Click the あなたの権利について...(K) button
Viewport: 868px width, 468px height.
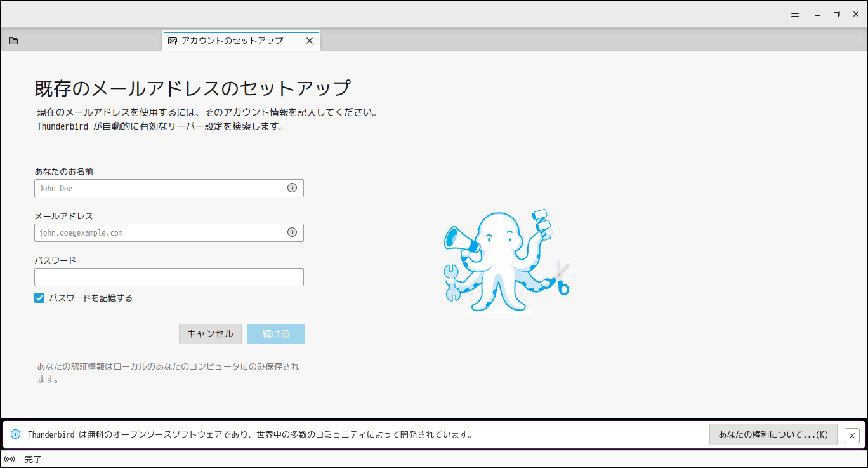pyautogui.click(x=773, y=434)
